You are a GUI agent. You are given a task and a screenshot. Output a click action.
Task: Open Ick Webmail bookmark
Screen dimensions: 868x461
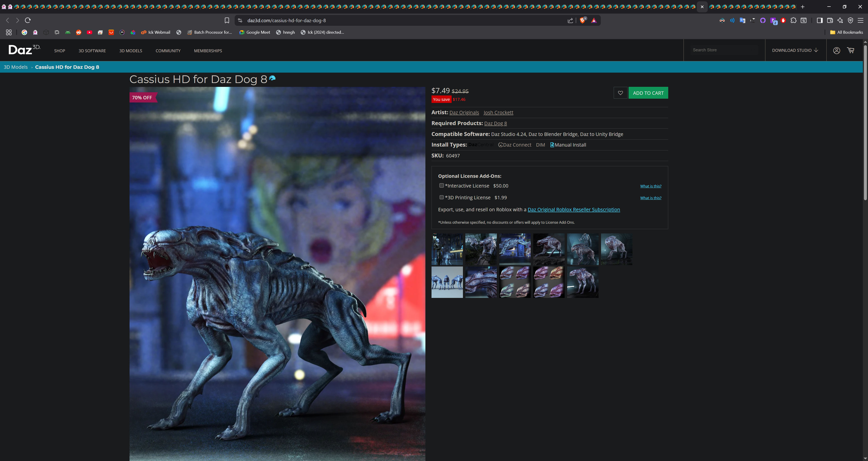(156, 32)
